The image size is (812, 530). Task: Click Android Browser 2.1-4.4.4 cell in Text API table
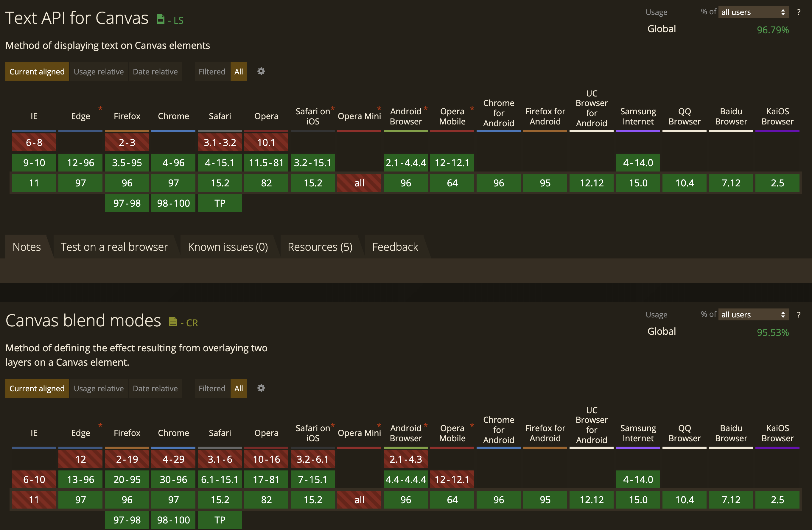click(x=406, y=163)
